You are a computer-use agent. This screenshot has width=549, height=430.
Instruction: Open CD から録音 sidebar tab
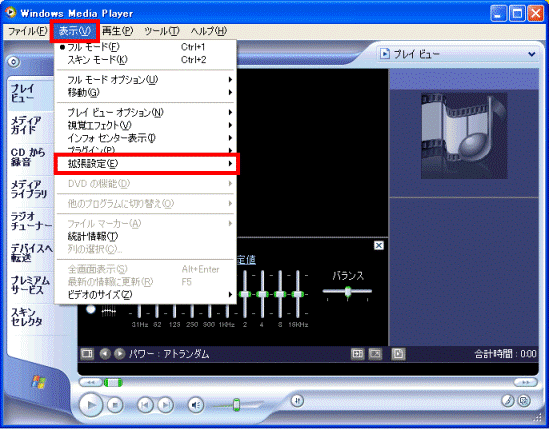[29, 157]
